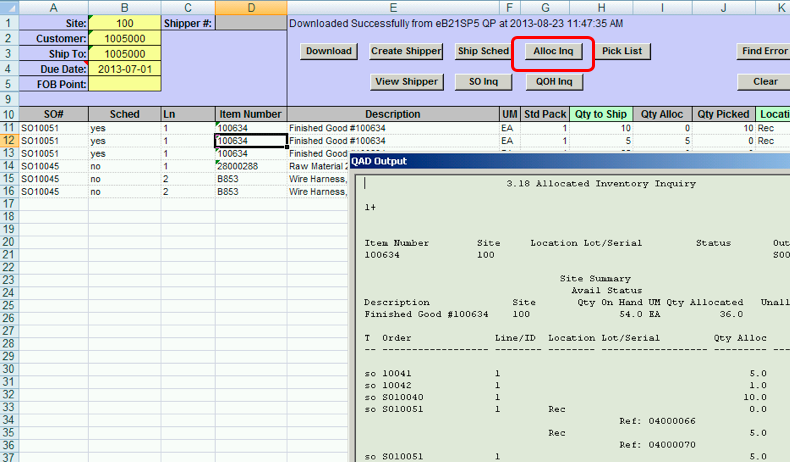The width and height of the screenshot is (790, 462).
Task: Select SO10045 cell in row 14
Action: tap(53, 166)
